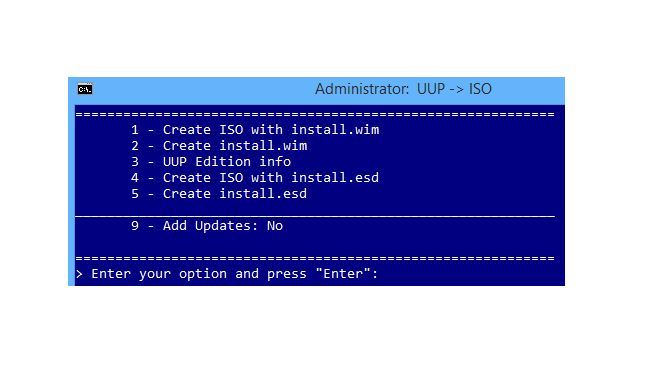Viewport: 652px width, 372px height.
Task: Click the Administrator: UUP -> ISO window title
Action: click(x=403, y=89)
